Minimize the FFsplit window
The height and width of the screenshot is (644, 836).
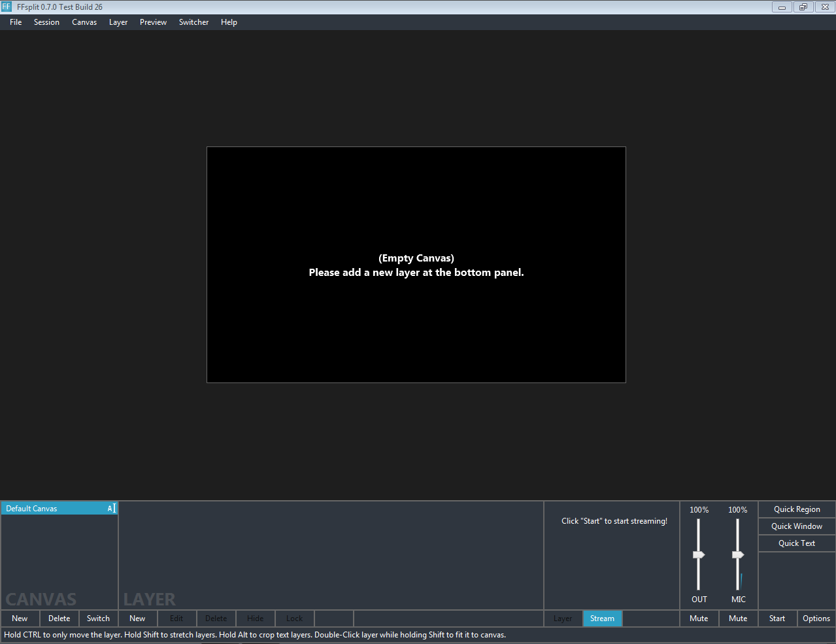(x=782, y=7)
